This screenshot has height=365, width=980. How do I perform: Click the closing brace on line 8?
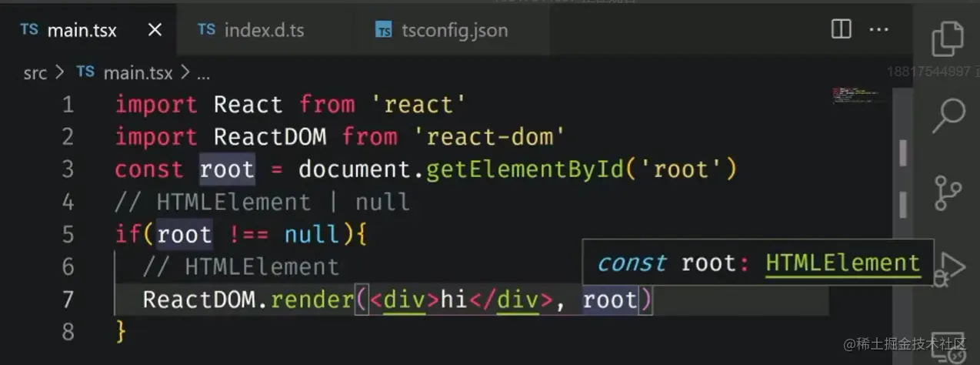click(121, 332)
